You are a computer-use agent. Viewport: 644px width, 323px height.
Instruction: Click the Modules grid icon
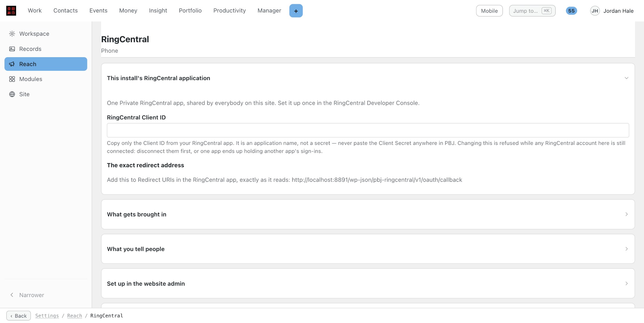coord(12,79)
